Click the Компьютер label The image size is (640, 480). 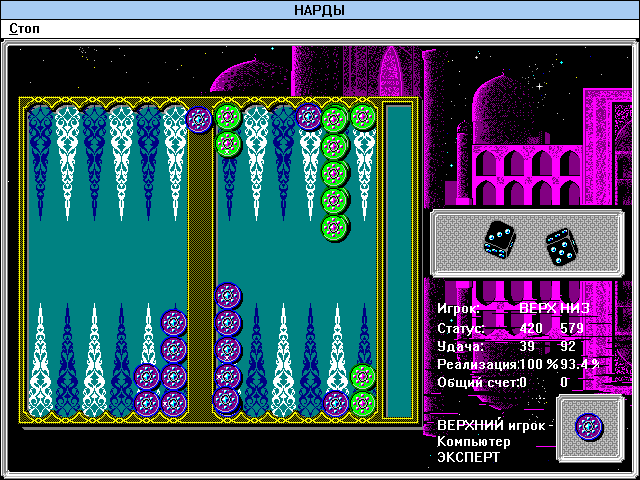pyautogui.click(x=473, y=442)
